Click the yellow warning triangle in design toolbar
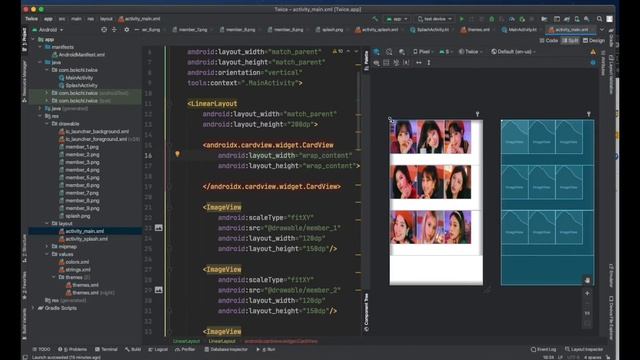Viewport: 640px width, 360px height. [593, 52]
